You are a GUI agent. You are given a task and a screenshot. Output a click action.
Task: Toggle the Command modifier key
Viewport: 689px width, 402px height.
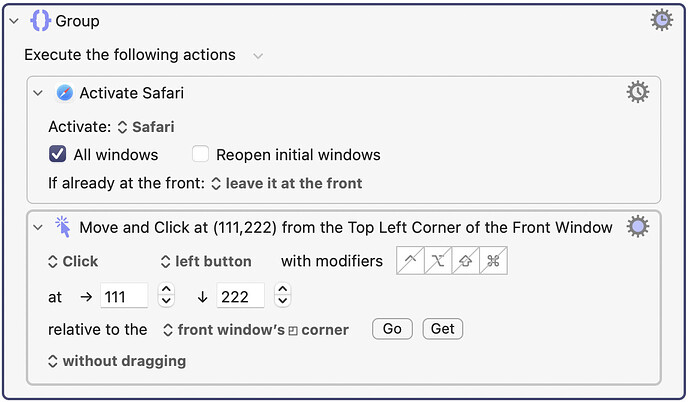pos(492,261)
